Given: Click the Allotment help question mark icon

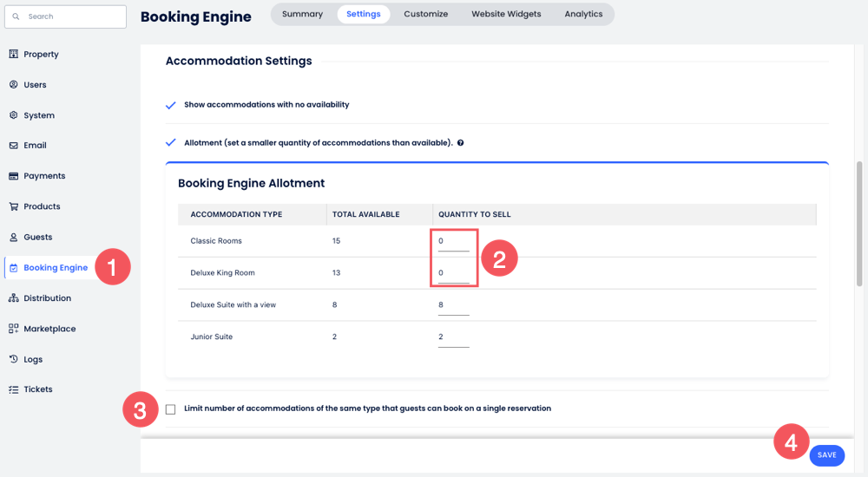Looking at the screenshot, I should pyautogui.click(x=460, y=142).
